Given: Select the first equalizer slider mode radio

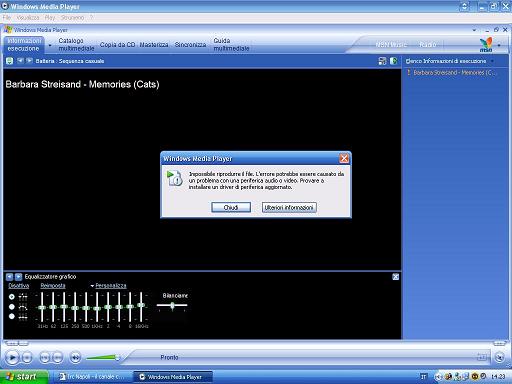Looking at the screenshot, I should point(12,296).
